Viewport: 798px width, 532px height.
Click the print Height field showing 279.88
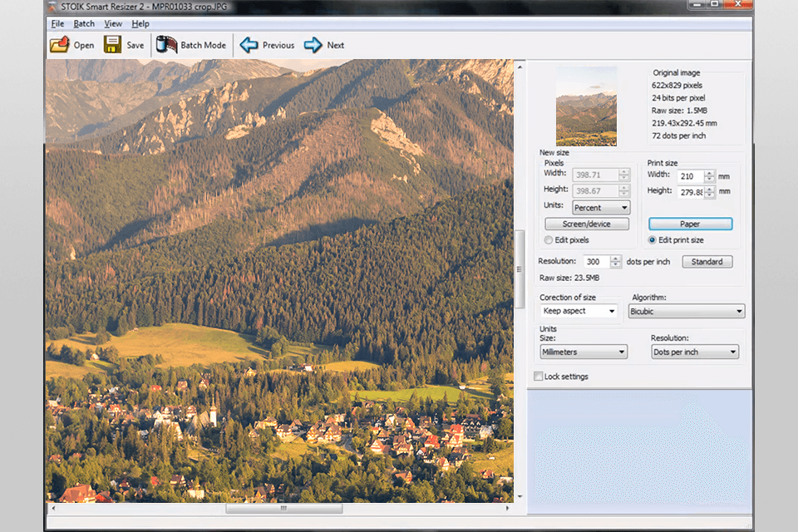pos(691,193)
